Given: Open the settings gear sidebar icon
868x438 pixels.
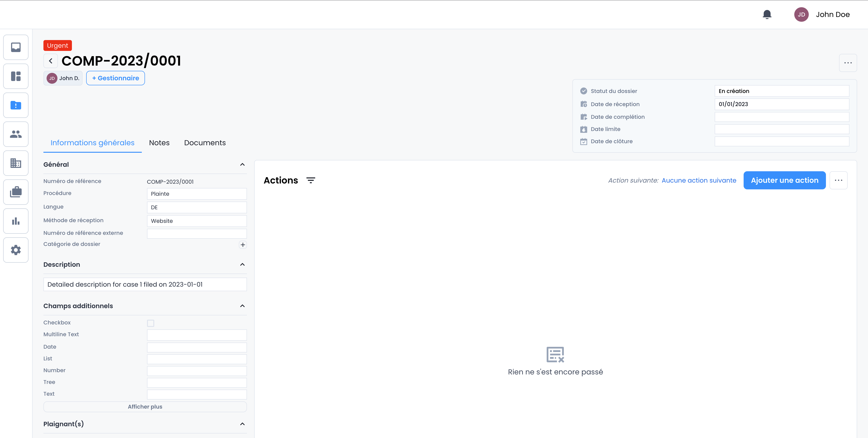Looking at the screenshot, I should [16, 250].
